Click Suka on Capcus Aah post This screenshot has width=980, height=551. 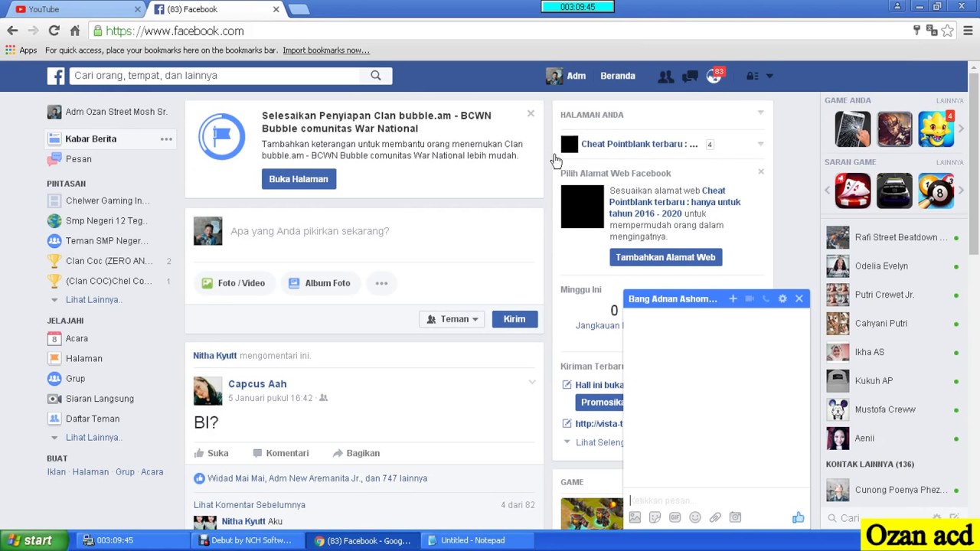pyautogui.click(x=211, y=453)
